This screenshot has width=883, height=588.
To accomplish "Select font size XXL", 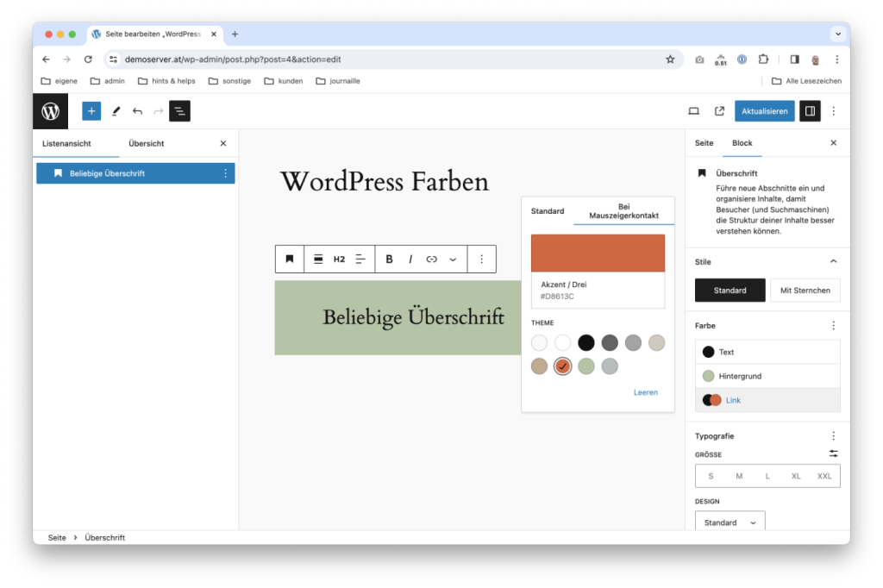I will (x=824, y=476).
